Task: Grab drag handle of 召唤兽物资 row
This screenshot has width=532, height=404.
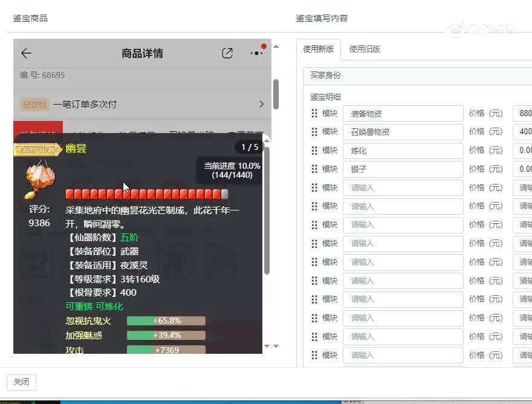Action: [314, 132]
